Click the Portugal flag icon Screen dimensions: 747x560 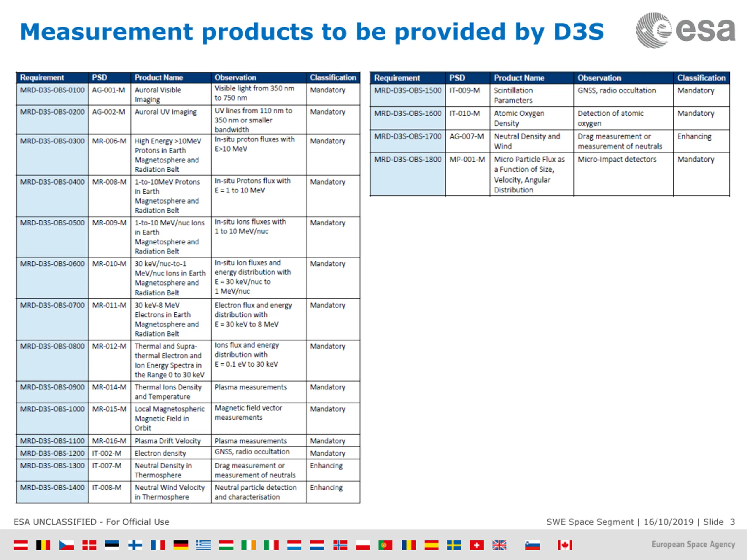point(385,545)
